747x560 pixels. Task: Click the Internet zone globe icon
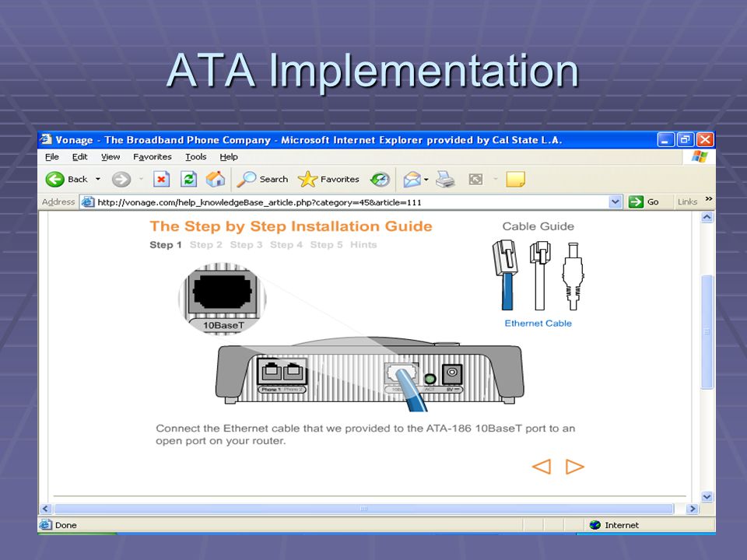595,525
